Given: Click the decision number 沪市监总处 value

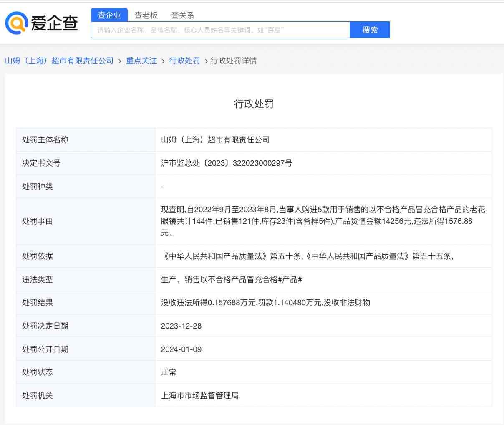Looking at the screenshot, I should [x=226, y=163].
